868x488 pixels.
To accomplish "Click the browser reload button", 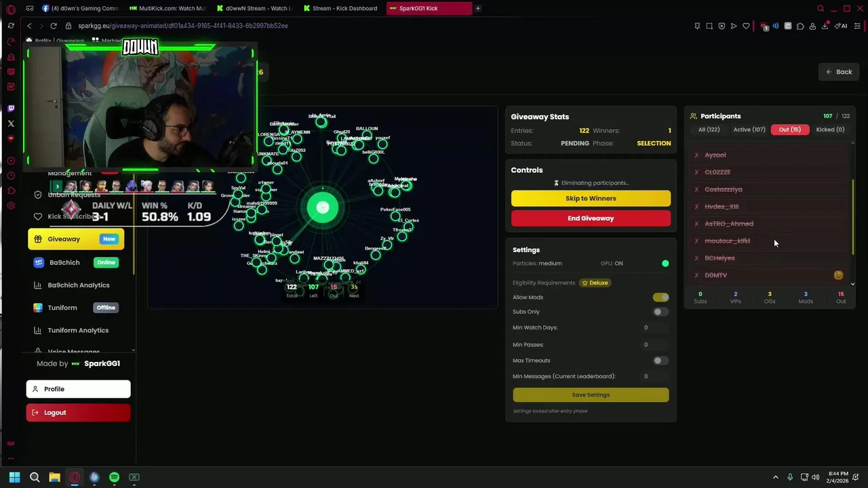I will click(x=54, y=26).
